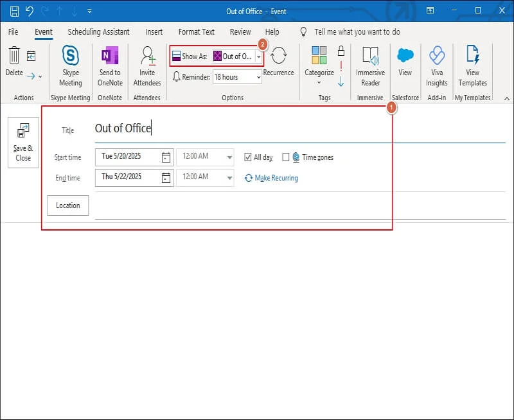Click Save & Close button
Screen dimensions: 514x420
click(x=23, y=143)
